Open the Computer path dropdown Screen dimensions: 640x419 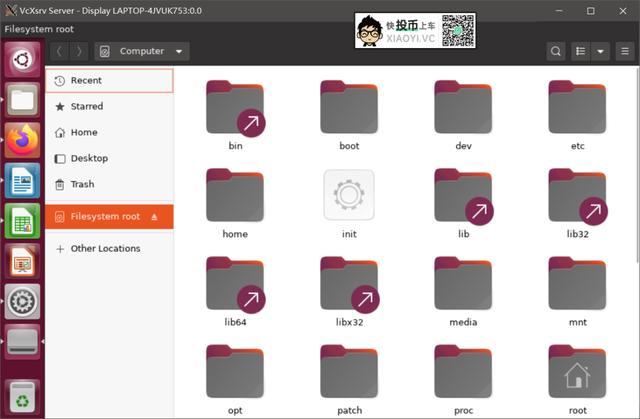coord(142,51)
